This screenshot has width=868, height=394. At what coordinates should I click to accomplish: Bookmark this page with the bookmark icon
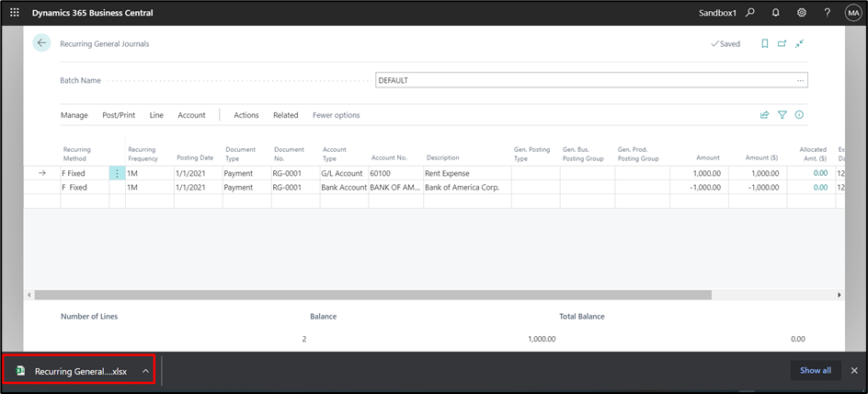(764, 44)
